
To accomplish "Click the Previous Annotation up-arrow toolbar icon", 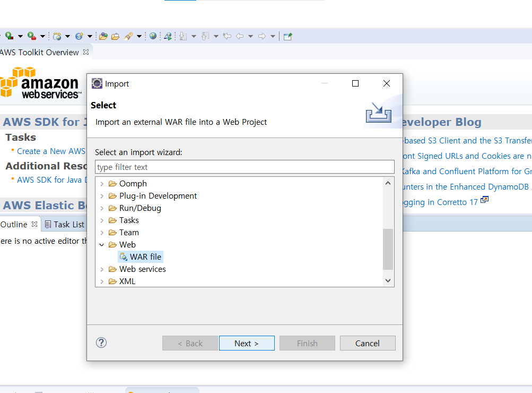I will click(205, 36).
